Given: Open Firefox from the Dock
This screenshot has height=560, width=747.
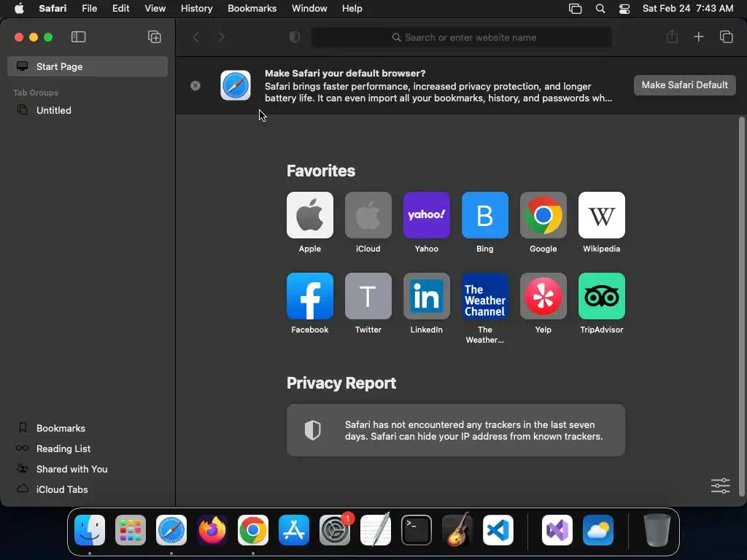Looking at the screenshot, I should point(212,530).
